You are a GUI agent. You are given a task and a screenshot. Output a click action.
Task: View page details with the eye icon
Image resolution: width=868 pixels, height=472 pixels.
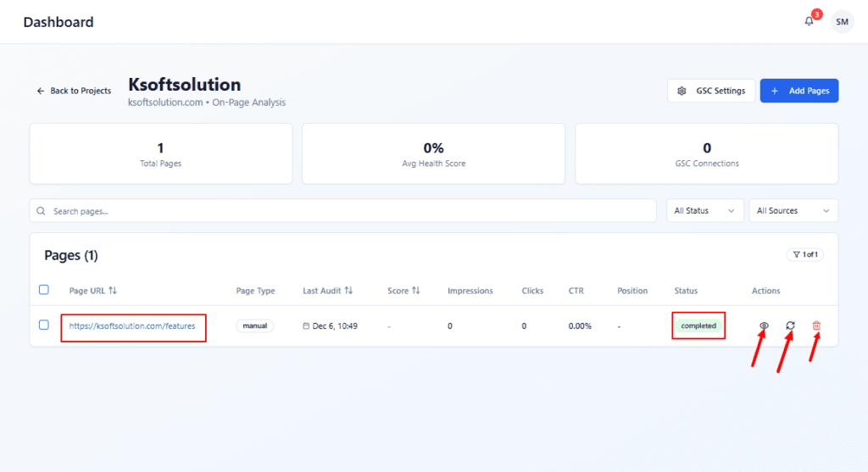click(764, 325)
